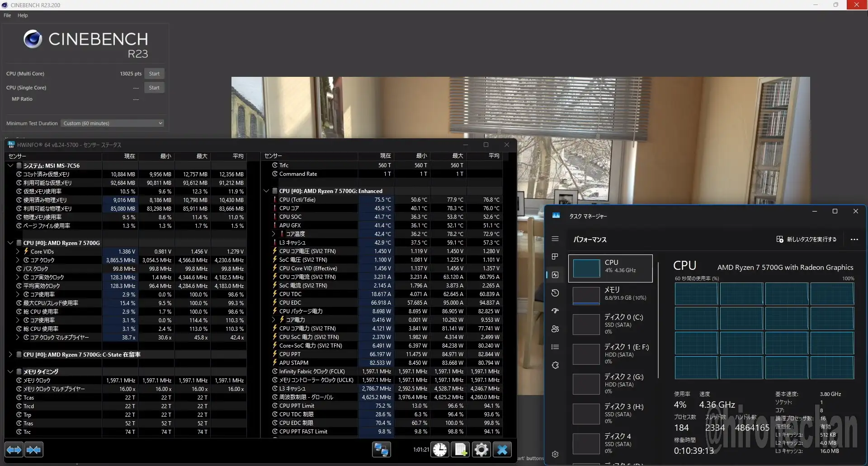Select メモリ クロック sensor row
Viewport: 868px width, 466px height.
pos(127,381)
